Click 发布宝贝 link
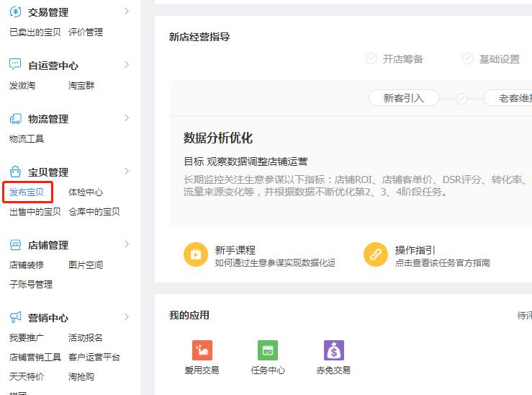Screen dimensions: 532x395 point(27,192)
